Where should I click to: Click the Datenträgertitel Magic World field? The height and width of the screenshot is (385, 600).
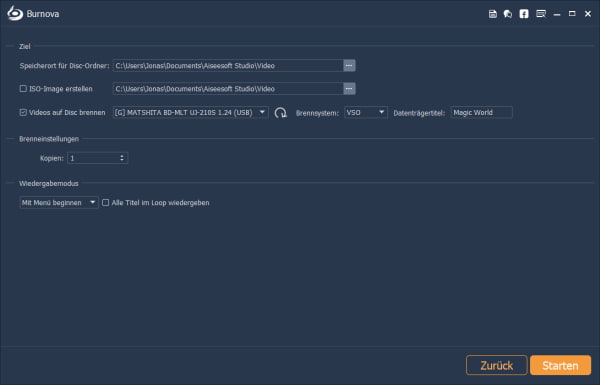pos(481,113)
